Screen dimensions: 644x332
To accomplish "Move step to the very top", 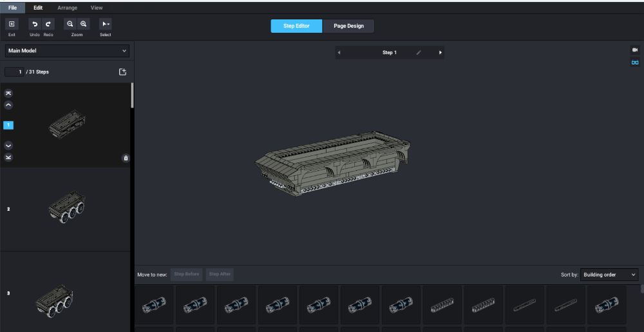I will tap(8, 93).
